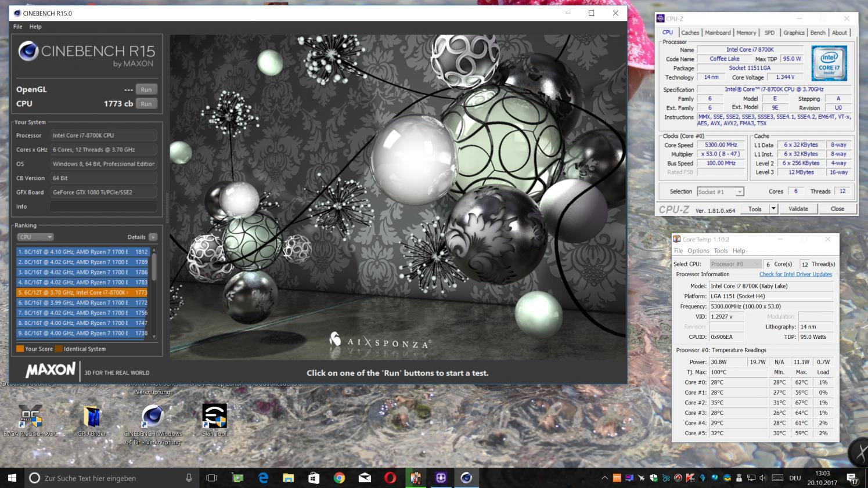
Task: Open the File menu in Cinebench
Action: pyautogui.click(x=18, y=27)
